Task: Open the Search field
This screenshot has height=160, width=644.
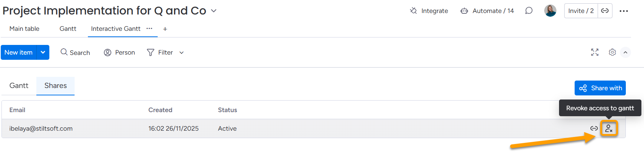Action: pyautogui.click(x=75, y=52)
